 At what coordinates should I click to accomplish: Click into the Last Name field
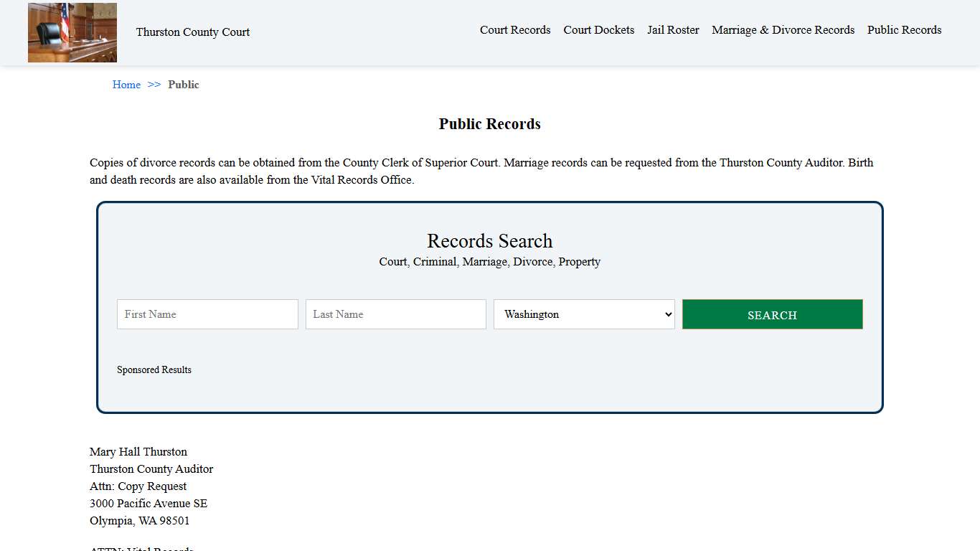tap(395, 314)
